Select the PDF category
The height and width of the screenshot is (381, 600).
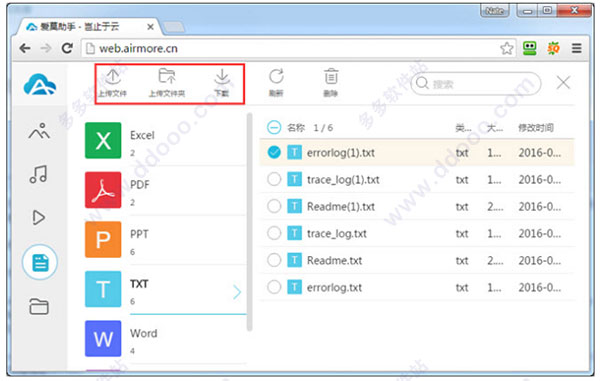click(165, 190)
